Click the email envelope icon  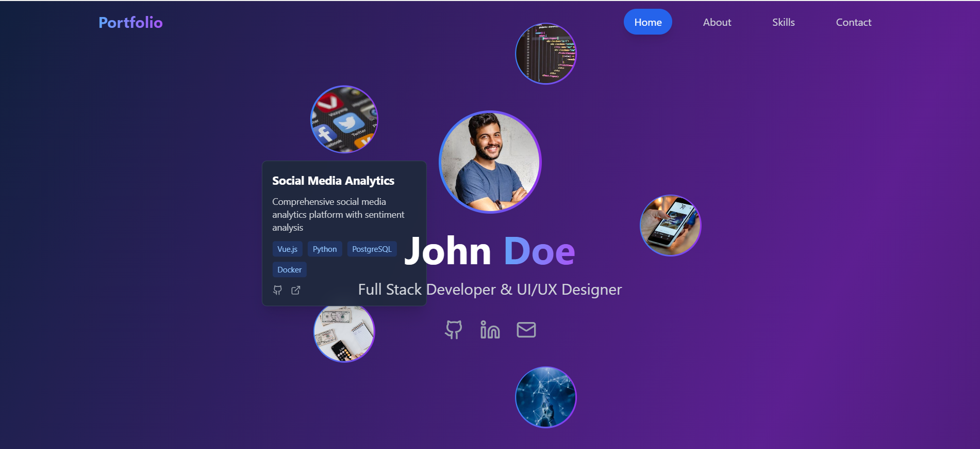click(526, 330)
